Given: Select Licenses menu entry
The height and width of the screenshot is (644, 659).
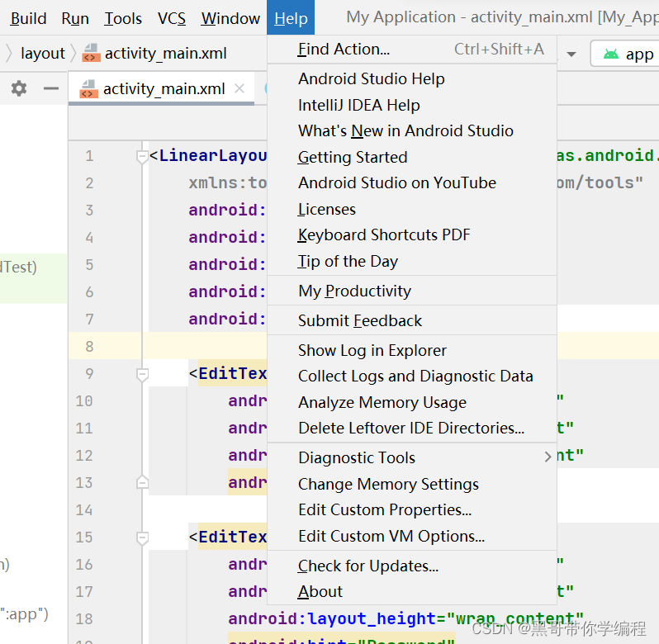Looking at the screenshot, I should 412,209.
